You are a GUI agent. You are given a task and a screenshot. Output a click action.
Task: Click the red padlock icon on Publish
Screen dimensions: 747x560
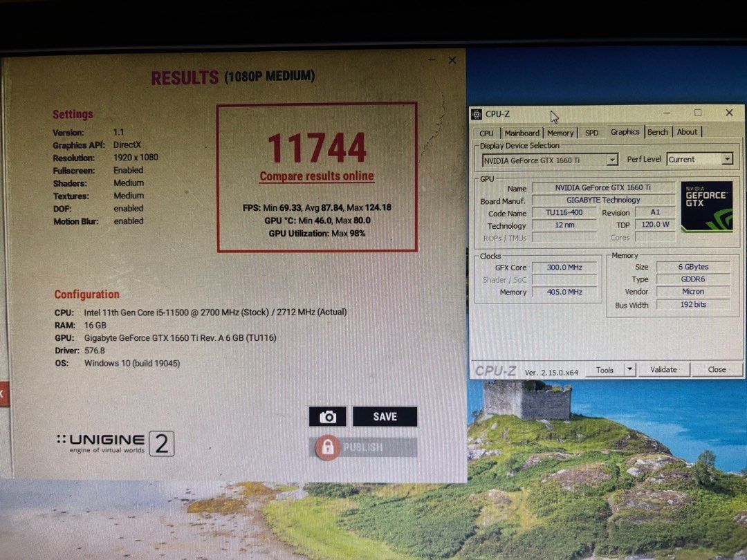click(x=327, y=447)
